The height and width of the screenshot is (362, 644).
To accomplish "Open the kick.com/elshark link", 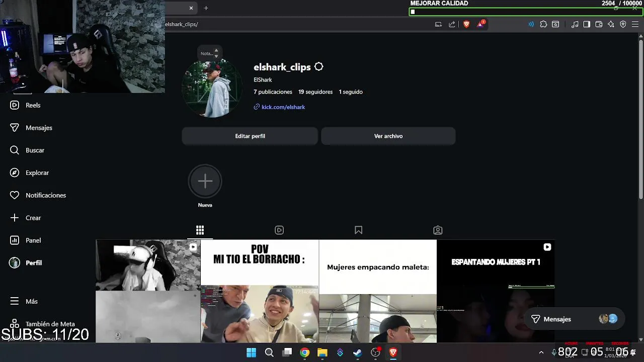I will pos(283,107).
